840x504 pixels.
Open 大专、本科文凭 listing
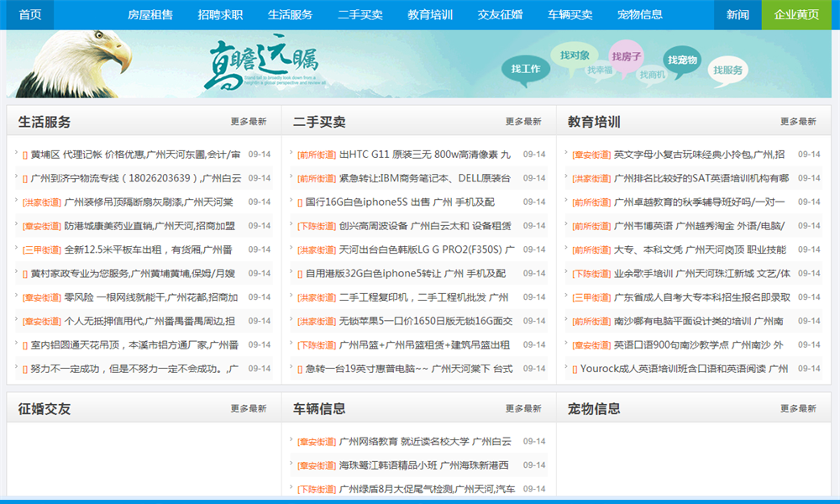pos(701,249)
